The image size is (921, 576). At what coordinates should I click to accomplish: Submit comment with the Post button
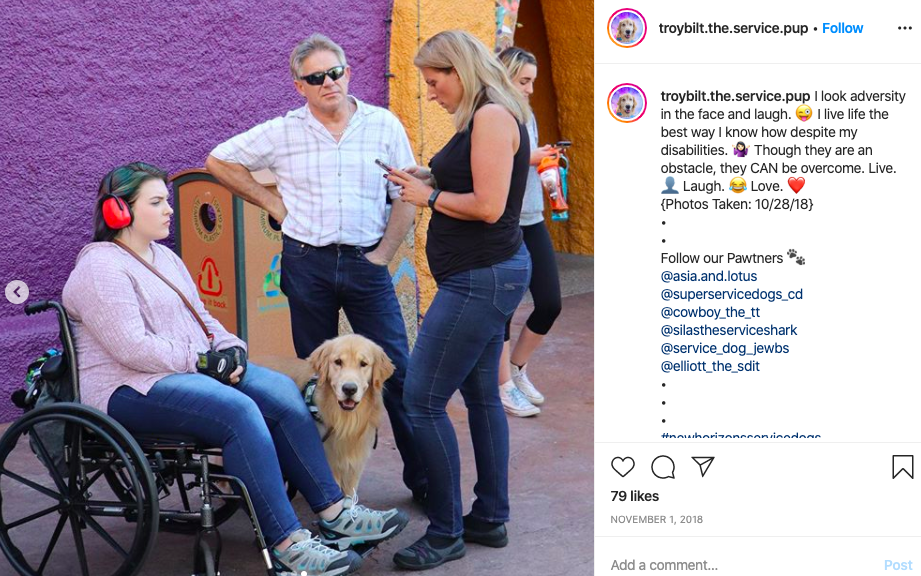(x=898, y=565)
